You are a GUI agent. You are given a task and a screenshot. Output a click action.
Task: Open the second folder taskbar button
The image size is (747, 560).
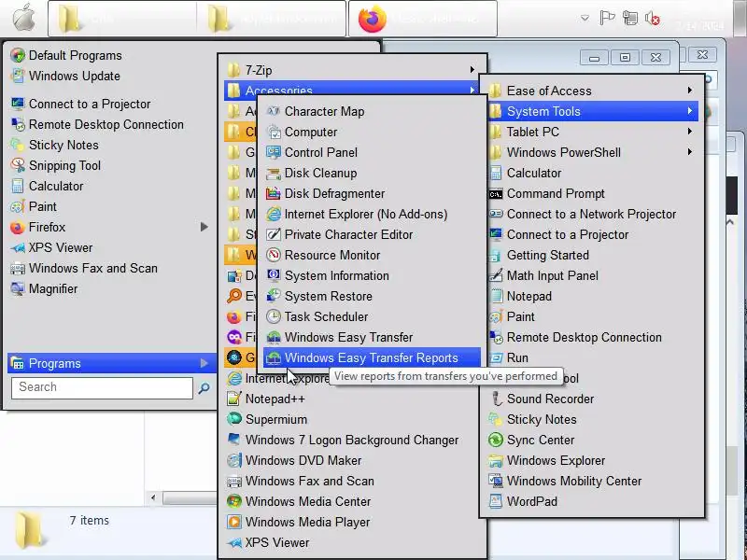tap(272, 19)
